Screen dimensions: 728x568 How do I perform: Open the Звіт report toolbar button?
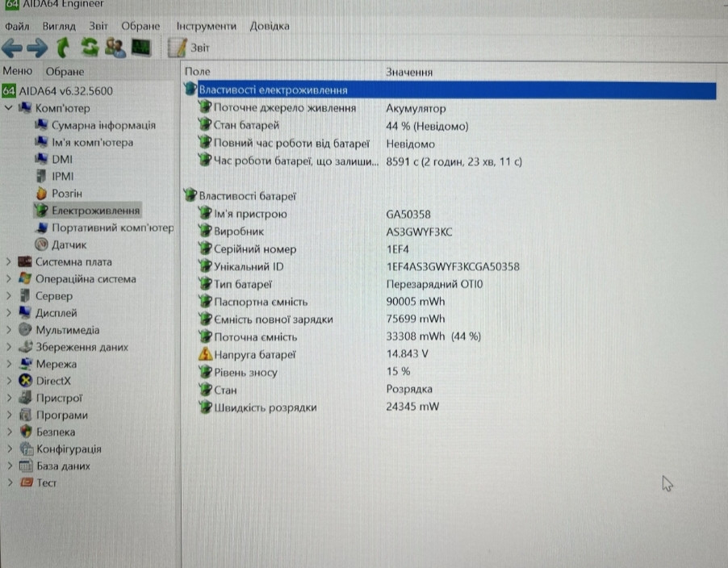coord(190,48)
